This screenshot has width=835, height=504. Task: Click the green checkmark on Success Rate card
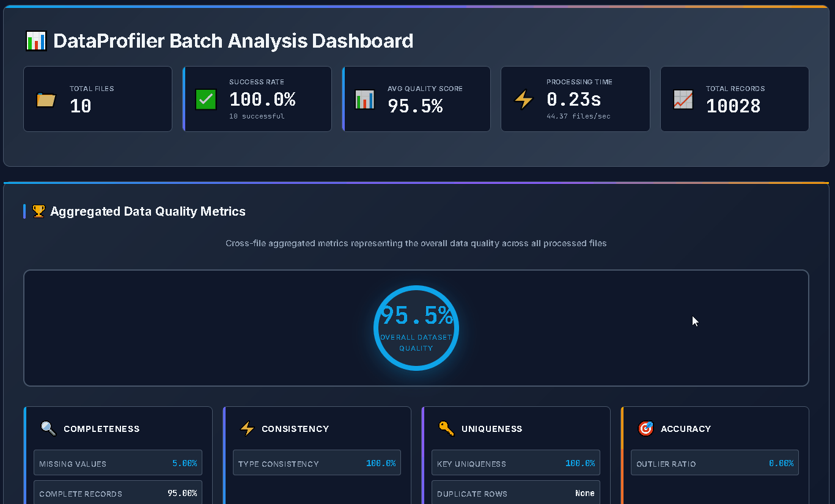click(205, 99)
